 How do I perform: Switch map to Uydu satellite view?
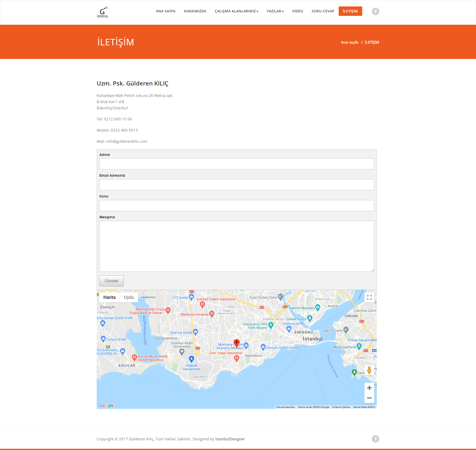[x=129, y=297]
